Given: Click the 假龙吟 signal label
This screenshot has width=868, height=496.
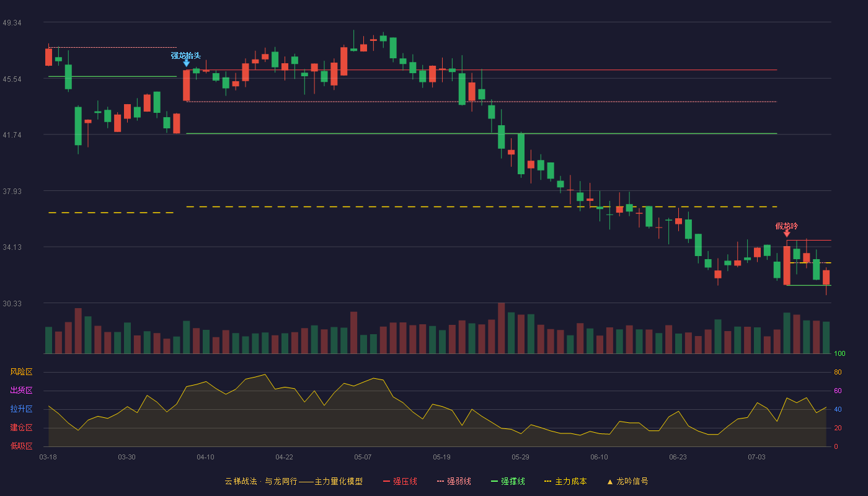Looking at the screenshot, I should (x=786, y=226).
